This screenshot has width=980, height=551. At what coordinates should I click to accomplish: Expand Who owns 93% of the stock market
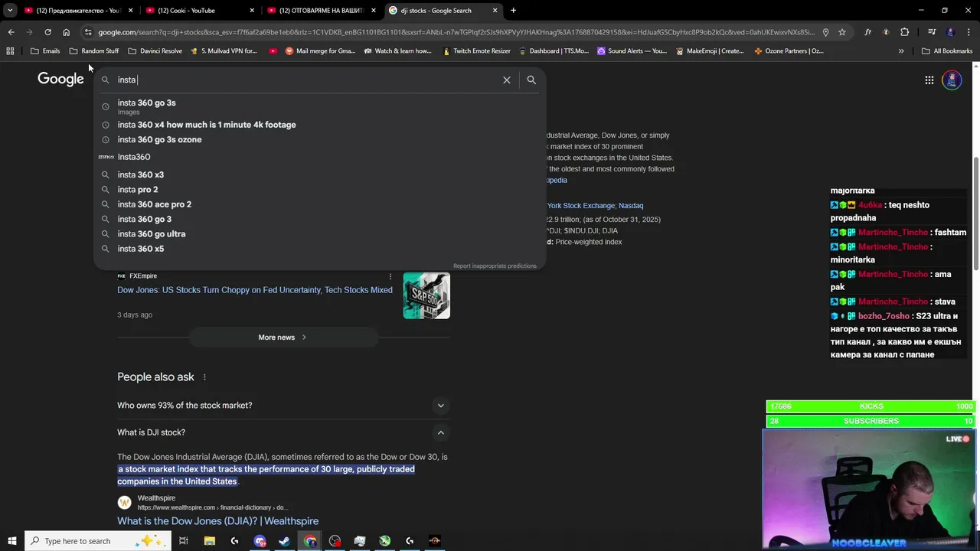pyautogui.click(x=283, y=406)
